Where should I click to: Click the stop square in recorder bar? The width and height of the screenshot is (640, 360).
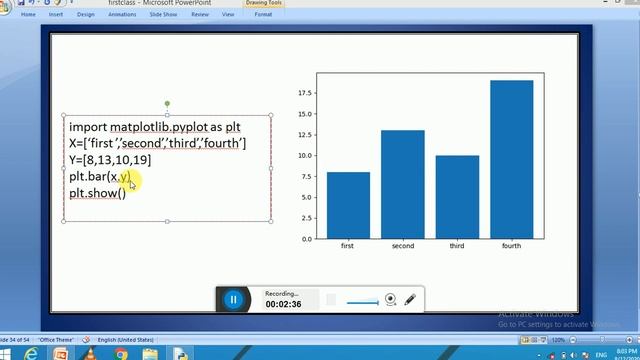331,300
